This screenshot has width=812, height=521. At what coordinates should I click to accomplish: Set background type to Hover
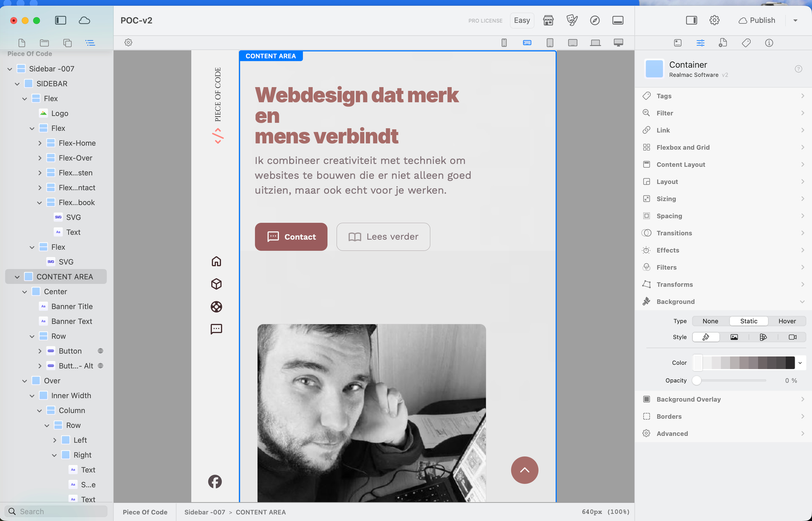click(x=787, y=321)
